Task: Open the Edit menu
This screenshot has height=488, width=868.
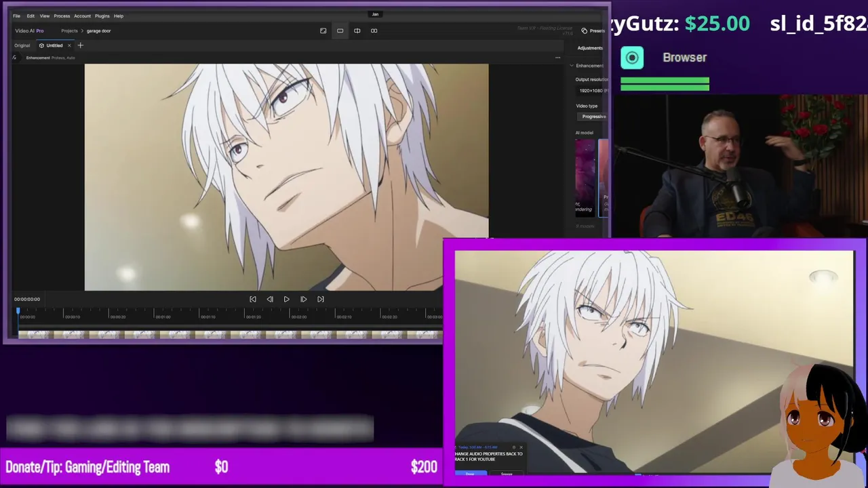Action: click(31, 16)
